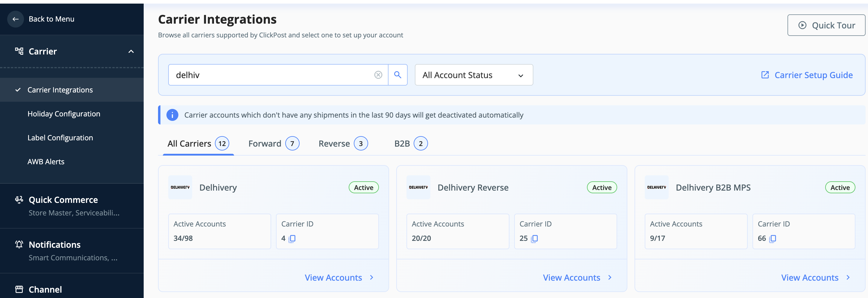Click the external link icon beside Carrier Setup Guide
This screenshot has height=298, width=868.
click(x=765, y=75)
